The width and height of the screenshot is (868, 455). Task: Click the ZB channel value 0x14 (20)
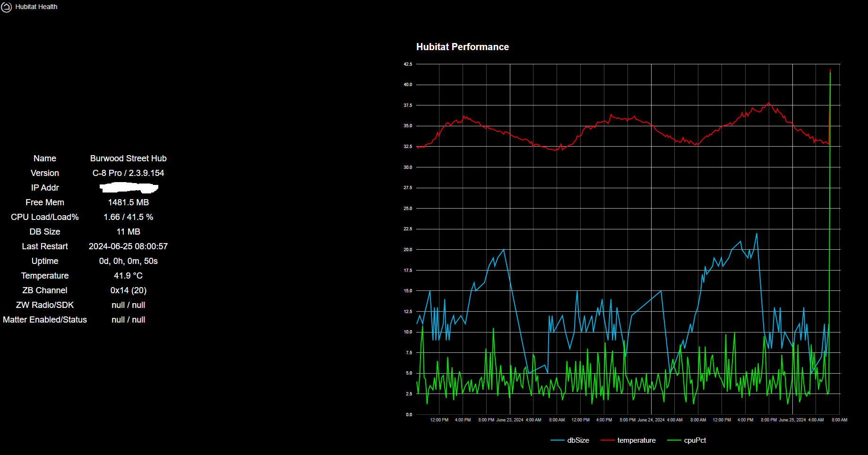pos(129,290)
